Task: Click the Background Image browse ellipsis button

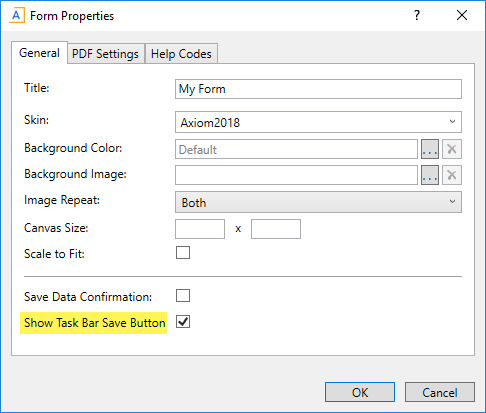Action: point(430,175)
